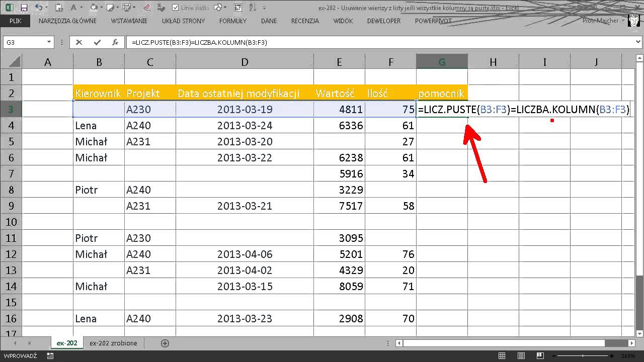Click the 160% zoom level

tap(628, 356)
